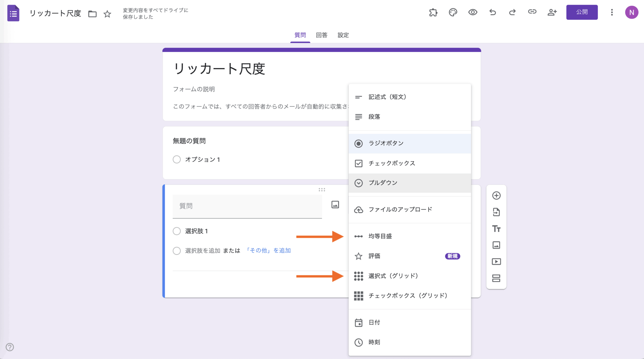Add a new question from the sidebar
Screen dimensions: 644x359
point(497,195)
